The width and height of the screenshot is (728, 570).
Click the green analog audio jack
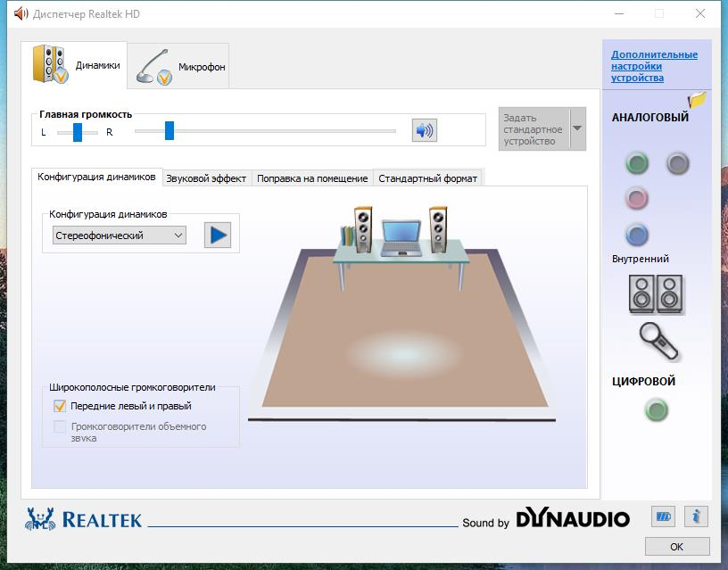[636, 163]
